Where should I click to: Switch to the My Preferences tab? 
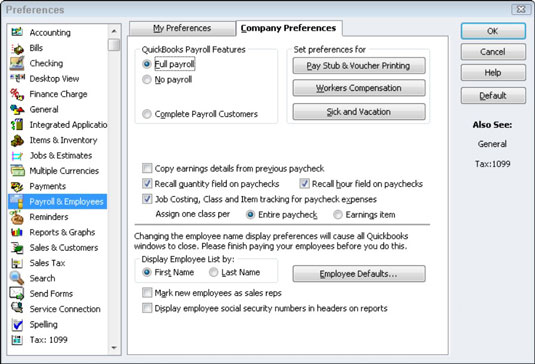coord(182,28)
